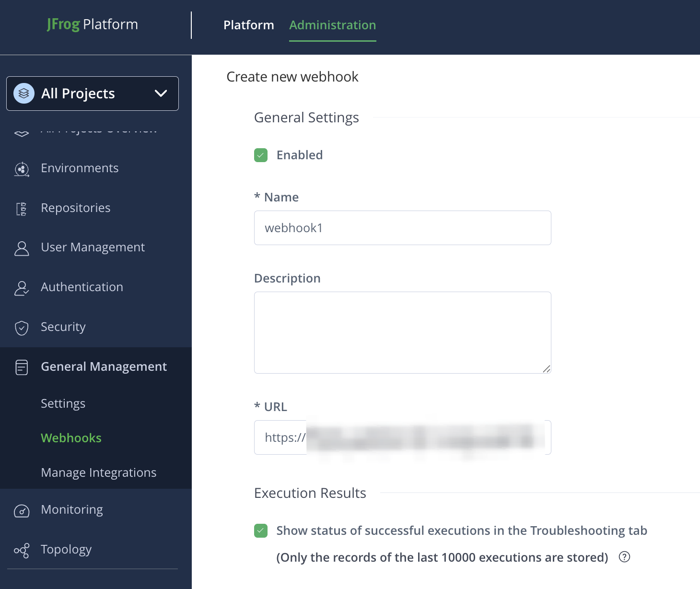This screenshot has height=589, width=700.
Task: Select the Authentication icon
Action: pyautogui.click(x=21, y=288)
